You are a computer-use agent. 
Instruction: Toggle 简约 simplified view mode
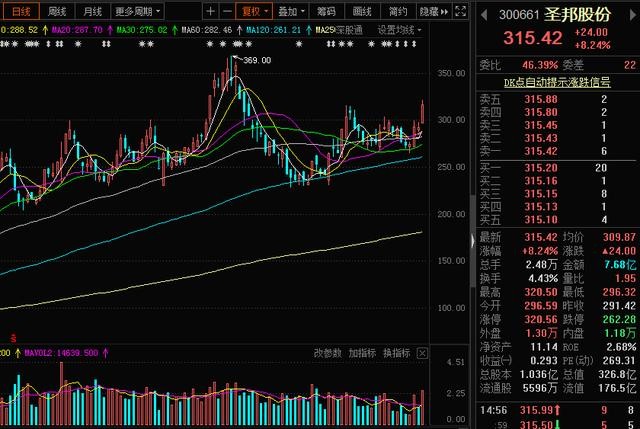click(x=398, y=11)
